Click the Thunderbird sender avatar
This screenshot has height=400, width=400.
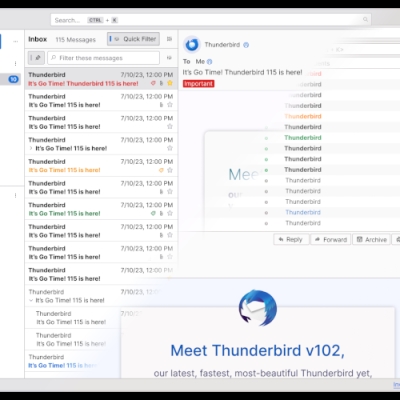tap(192, 45)
